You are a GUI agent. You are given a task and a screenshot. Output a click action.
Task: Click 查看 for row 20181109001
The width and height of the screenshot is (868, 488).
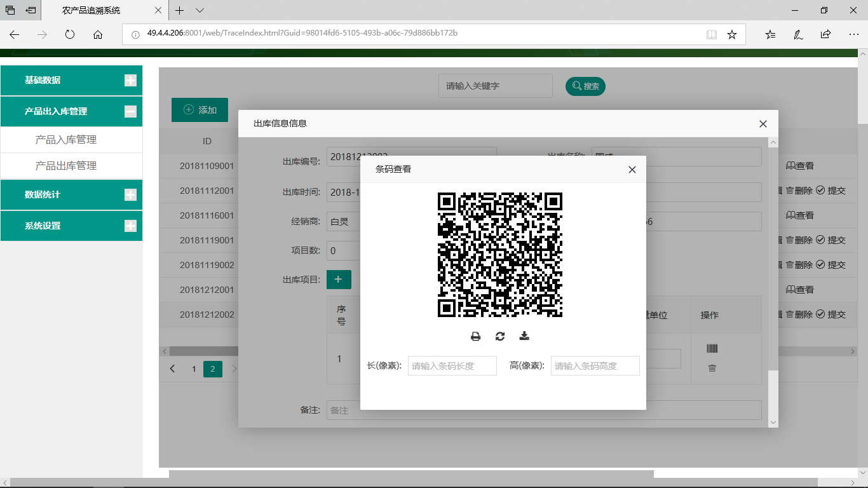point(800,166)
